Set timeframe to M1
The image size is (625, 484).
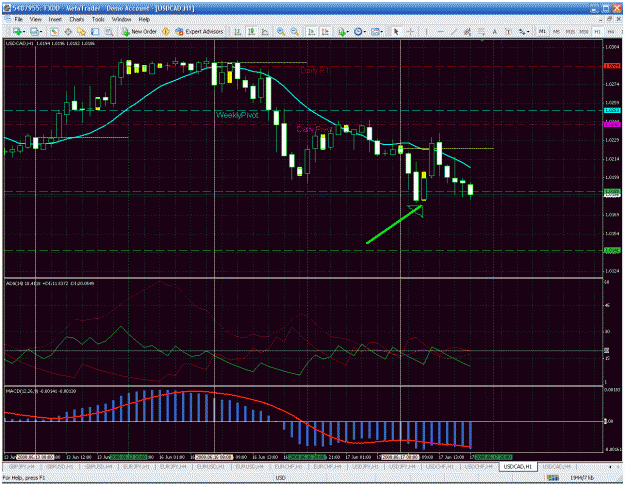pyautogui.click(x=542, y=31)
